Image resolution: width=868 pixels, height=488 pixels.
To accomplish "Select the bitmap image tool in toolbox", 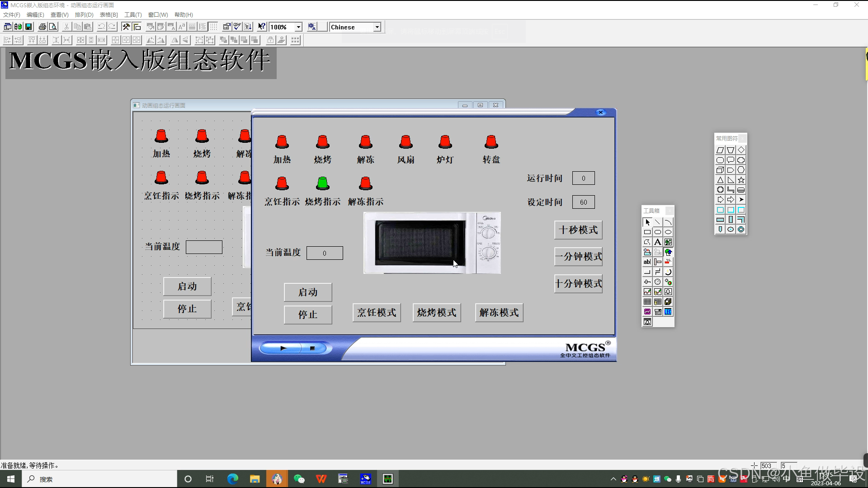I will (668, 242).
